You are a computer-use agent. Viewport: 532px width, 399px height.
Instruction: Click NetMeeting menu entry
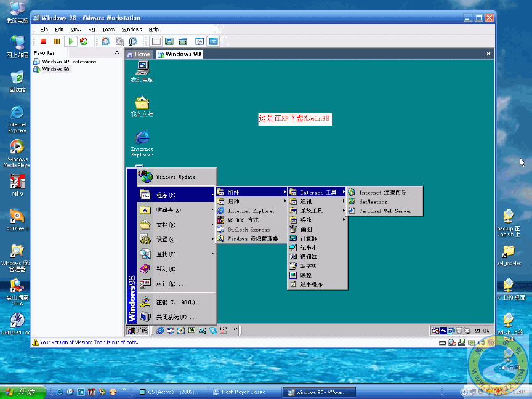(x=384, y=201)
